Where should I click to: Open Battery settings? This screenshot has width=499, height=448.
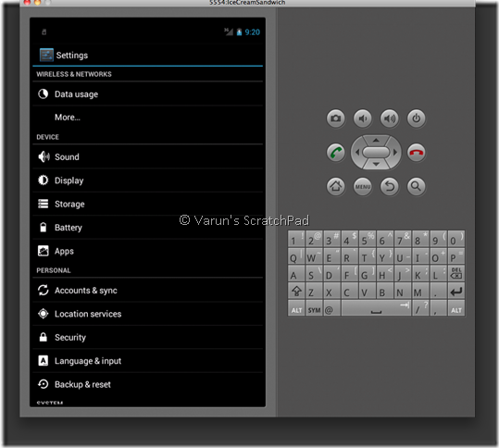(148, 227)
